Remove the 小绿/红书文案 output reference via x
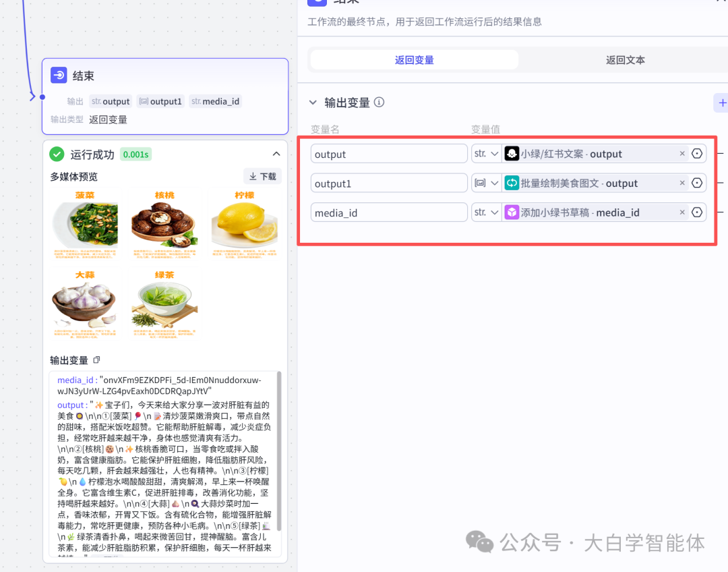Screen dimensions: 728x572 (x=682, y=153)
